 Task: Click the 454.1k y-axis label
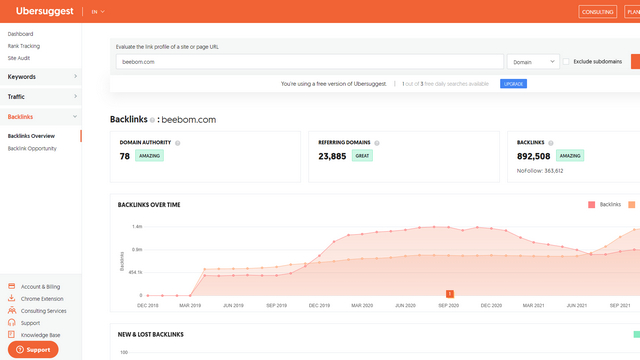pos(136,272)
